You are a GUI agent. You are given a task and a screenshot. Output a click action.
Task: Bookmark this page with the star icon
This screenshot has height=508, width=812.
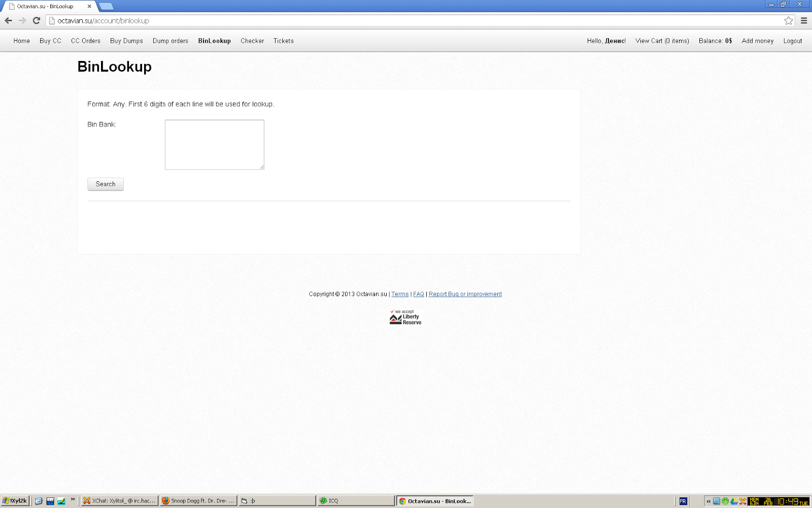[788, 21]
